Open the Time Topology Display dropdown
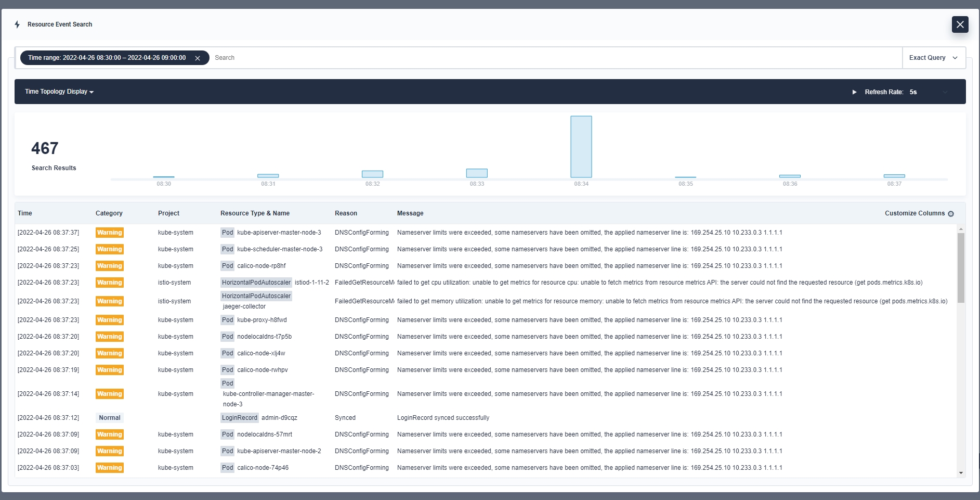The width and height of the screenshot is (980, 500). (59, 92)
